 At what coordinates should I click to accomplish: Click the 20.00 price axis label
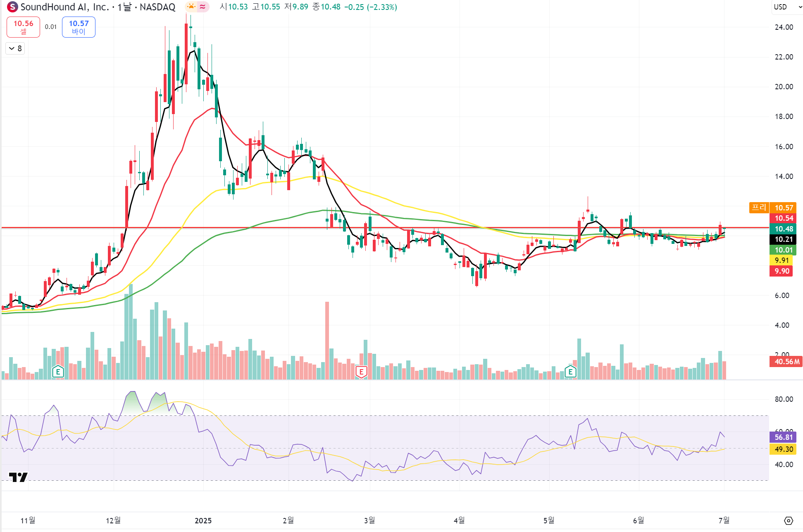pyautogui.click(x=784, y=87)
